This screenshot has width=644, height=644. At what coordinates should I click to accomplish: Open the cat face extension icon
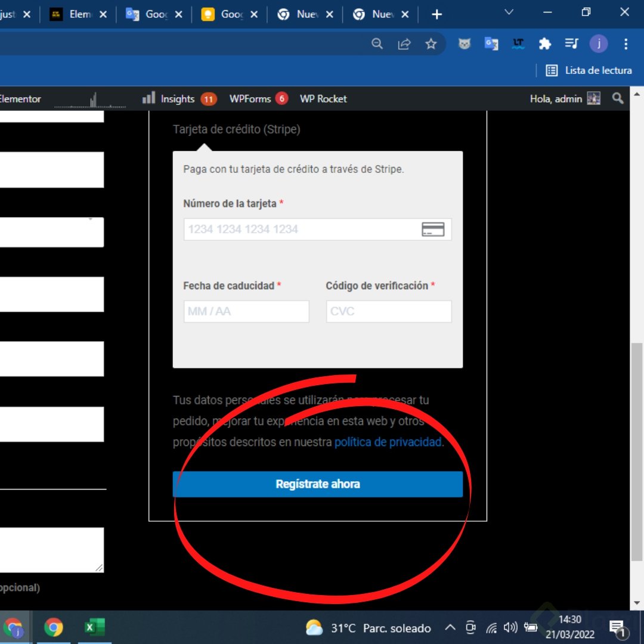point(464,44)
